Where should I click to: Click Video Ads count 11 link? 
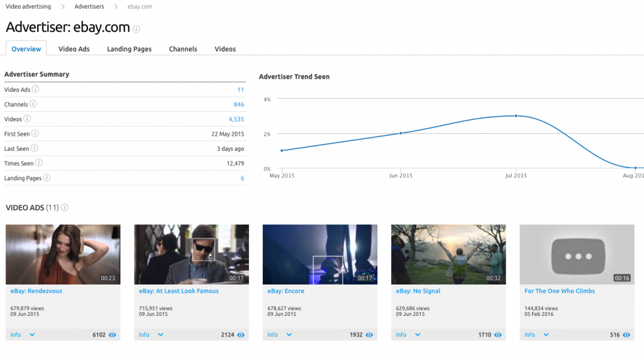coord(241,90)
